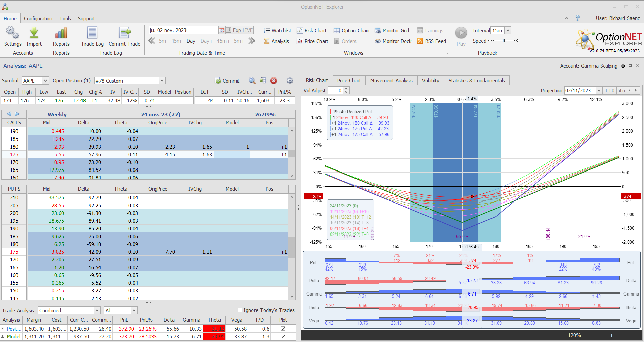Screen dimensions: 644x342
Task: Toggle the LIVE mode button
Action: pyautogui.click(x=248, y=30)
